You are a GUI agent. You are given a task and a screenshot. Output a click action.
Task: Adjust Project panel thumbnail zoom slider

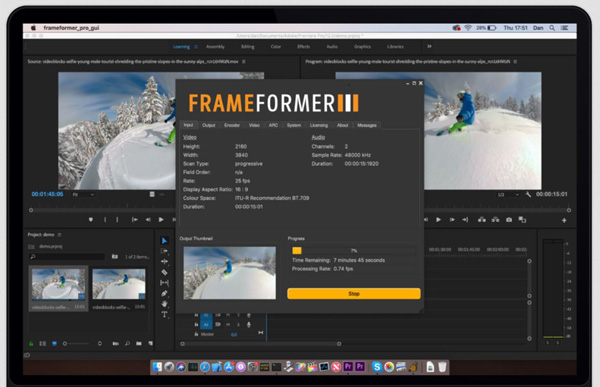point(76,344)
